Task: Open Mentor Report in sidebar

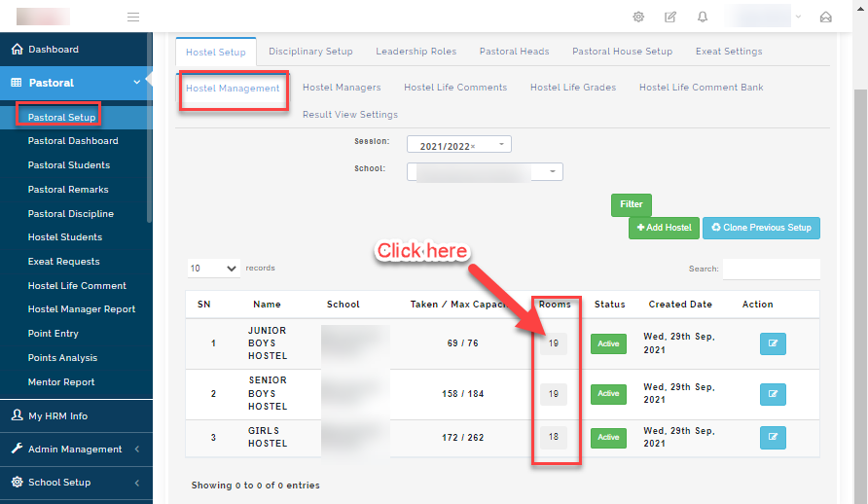Action: point(61,381)
